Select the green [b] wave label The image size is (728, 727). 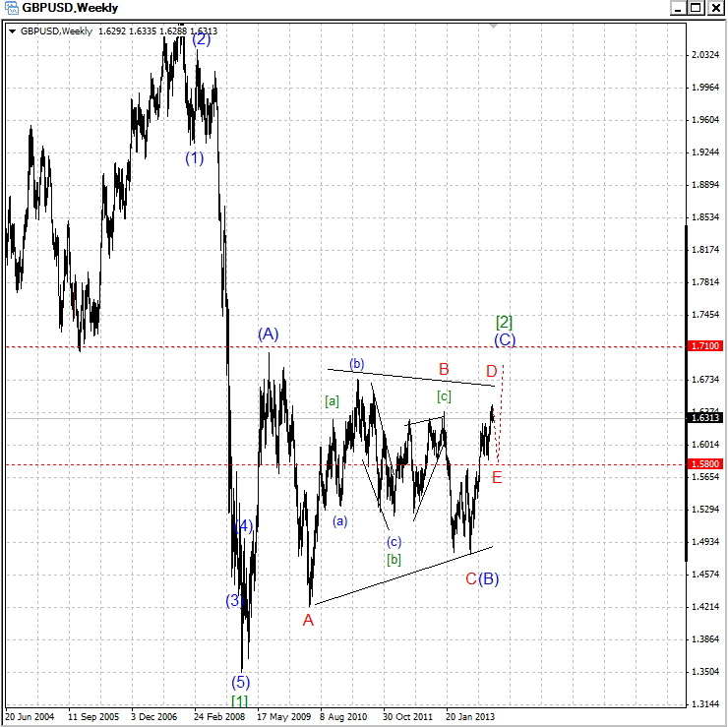click(x=394, y=560)
